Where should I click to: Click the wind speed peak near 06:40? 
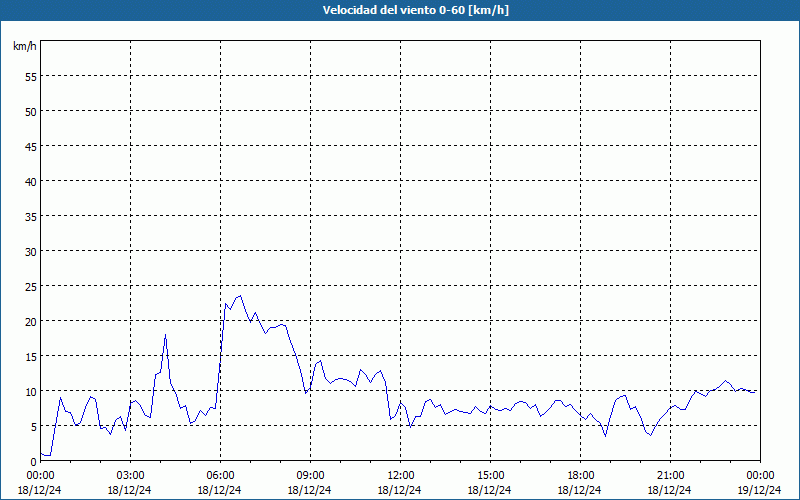click(x=240, y=296)
